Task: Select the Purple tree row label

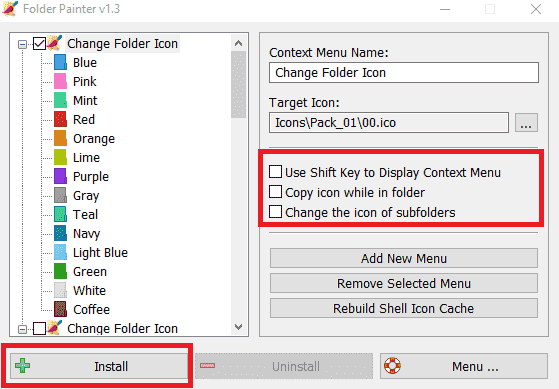Action: pyautogui.click(x=91, y=176)
